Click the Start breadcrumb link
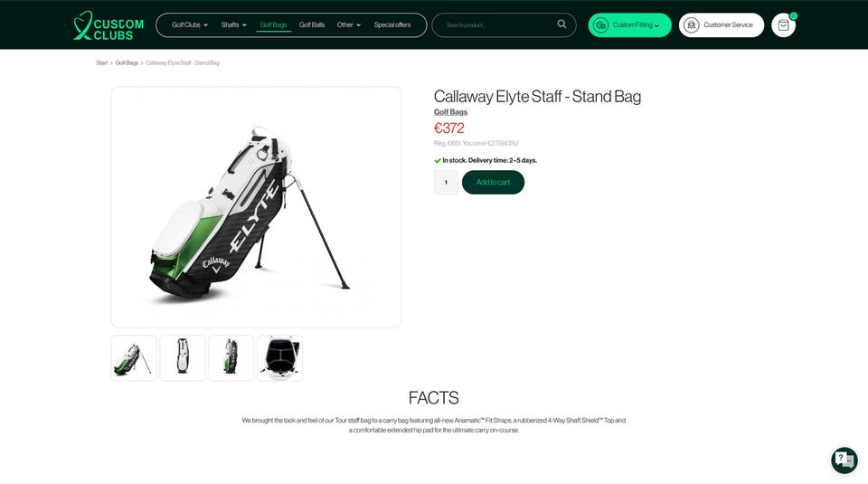 (102, 63)
